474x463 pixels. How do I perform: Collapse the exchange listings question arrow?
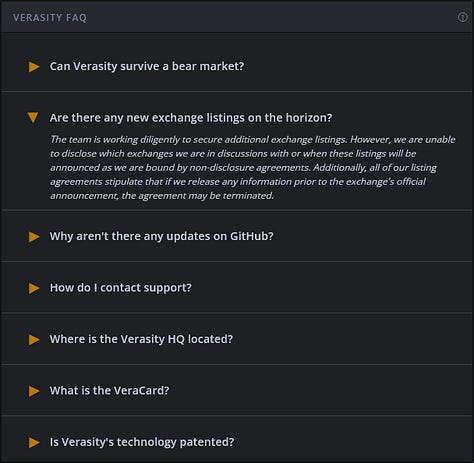pyautogui.click(x=33, y=117)
